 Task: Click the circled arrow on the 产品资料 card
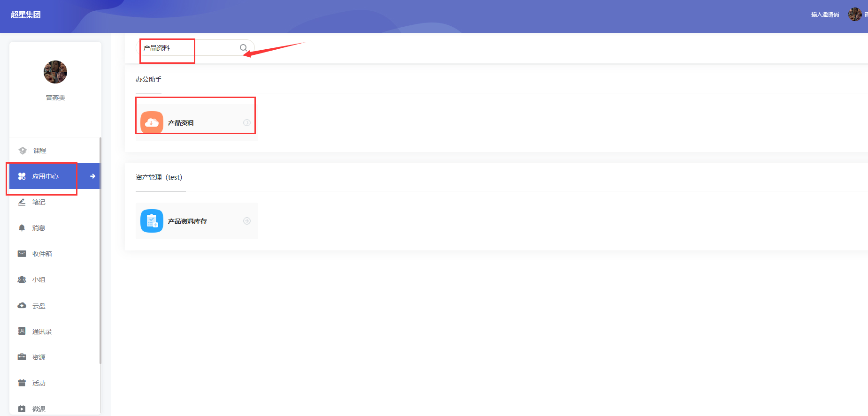[x=247, y=122]
